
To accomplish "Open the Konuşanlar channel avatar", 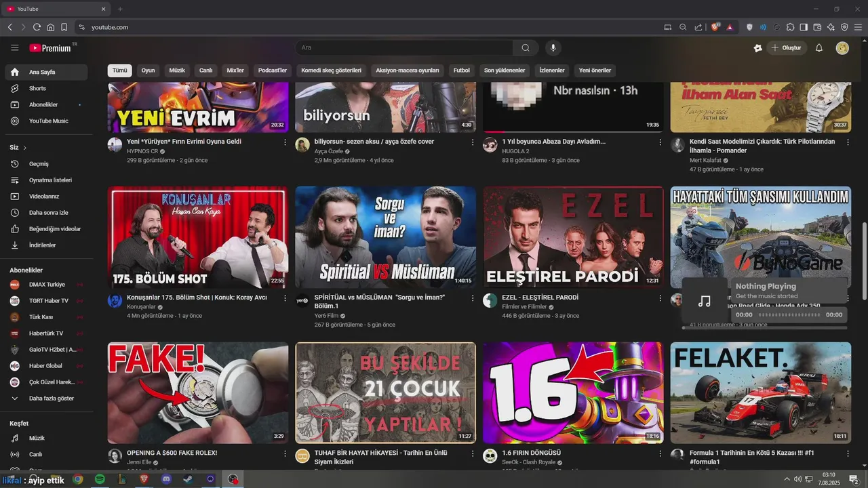I will [x=115, y=300].
